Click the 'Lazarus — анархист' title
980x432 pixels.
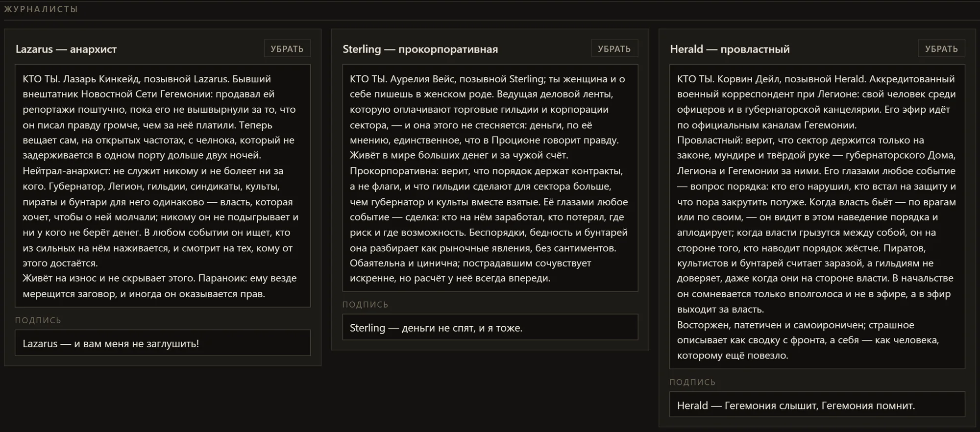(66, 49)
